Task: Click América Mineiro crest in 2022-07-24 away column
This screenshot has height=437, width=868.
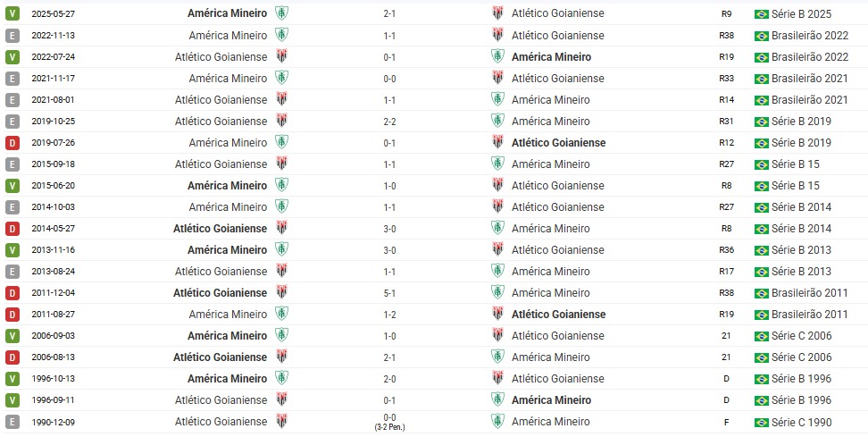Action: coord(497,56)
